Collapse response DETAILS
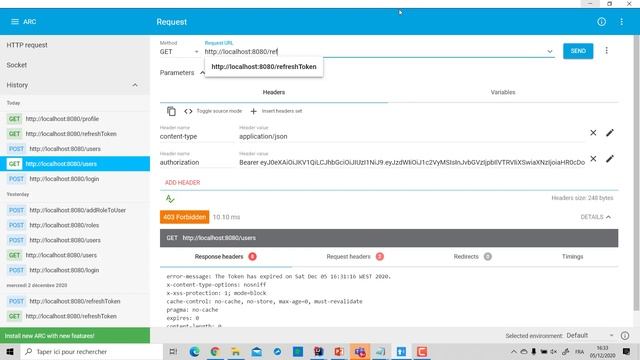This screenshot has height=360, width=640. pyautogui.click(x=596, y=217)
